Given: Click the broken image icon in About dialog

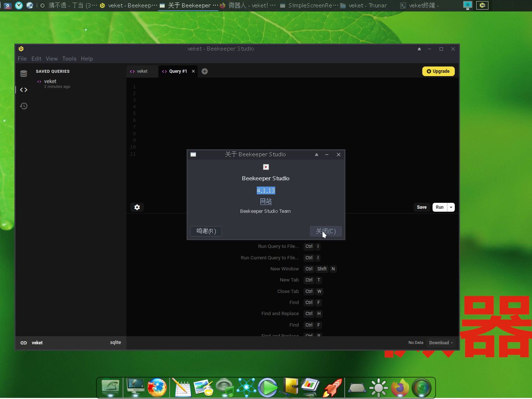Looking at the screenshot, I should (266, 167).
